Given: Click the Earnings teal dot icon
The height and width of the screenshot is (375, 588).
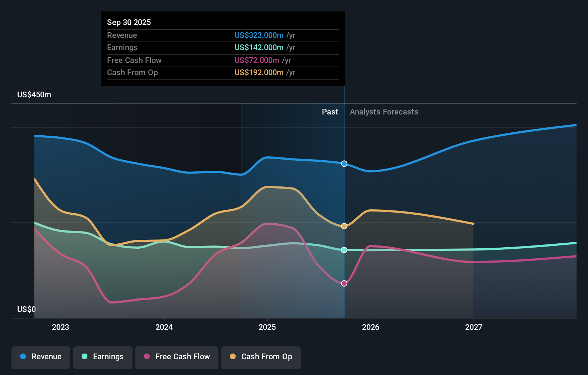Looking at the screenshot, I should click(x=84, y=357).
